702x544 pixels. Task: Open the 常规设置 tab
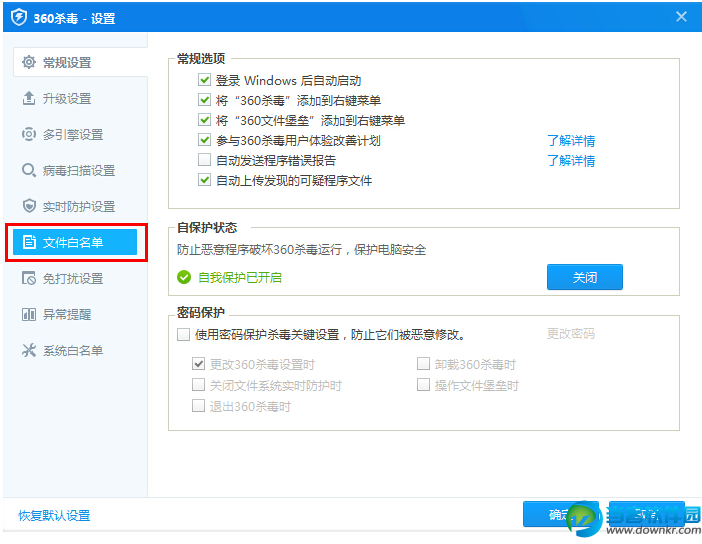tap(80, 62)
